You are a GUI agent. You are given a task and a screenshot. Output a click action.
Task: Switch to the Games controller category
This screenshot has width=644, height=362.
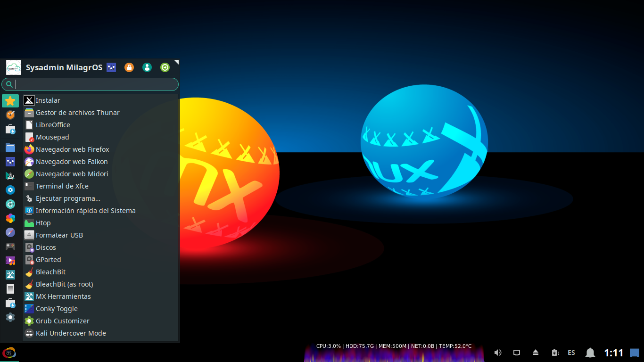click(x=10, y=246)
